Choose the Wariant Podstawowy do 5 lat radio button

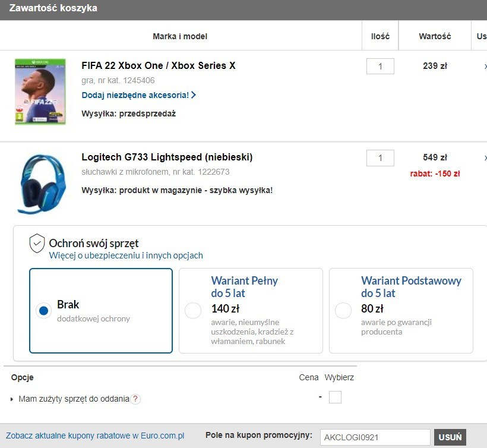click(x=343, y=310)
